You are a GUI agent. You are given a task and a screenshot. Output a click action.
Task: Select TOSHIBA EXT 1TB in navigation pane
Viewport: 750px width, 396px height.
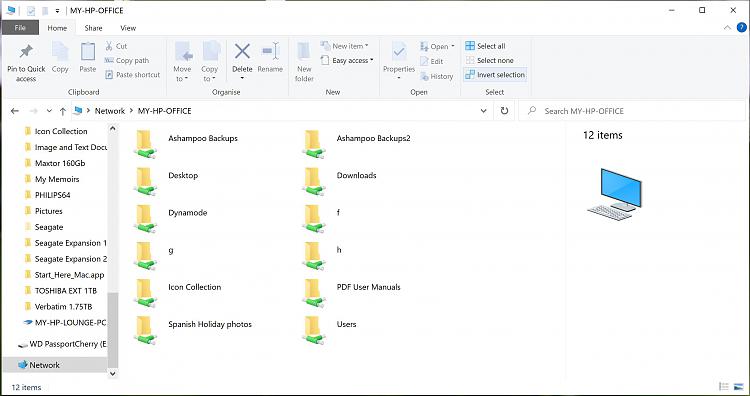pos(60,291)
